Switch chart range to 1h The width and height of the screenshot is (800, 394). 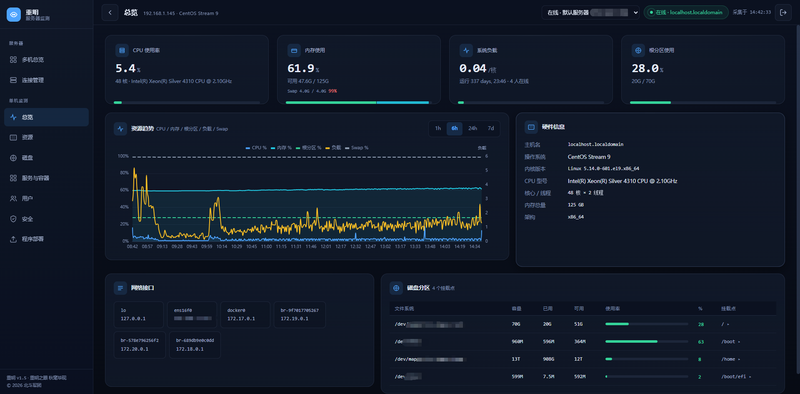[438, 129]
